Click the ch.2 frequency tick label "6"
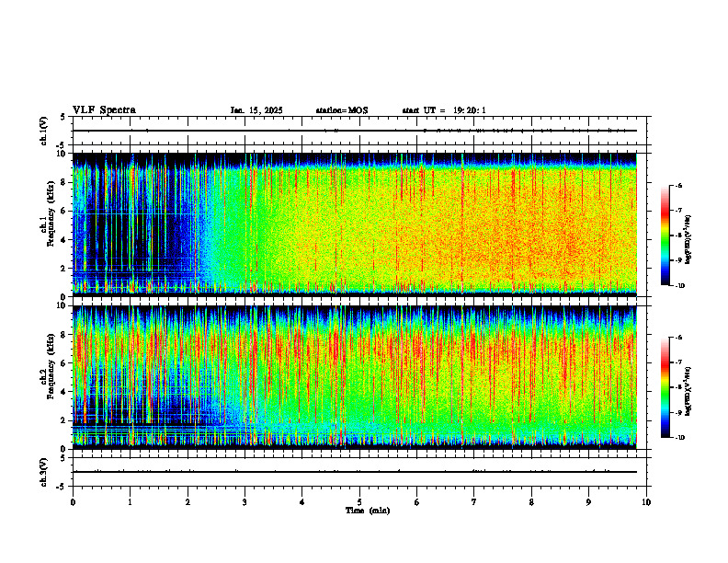This screenshot has width=728, height=563. click(64, 363)
